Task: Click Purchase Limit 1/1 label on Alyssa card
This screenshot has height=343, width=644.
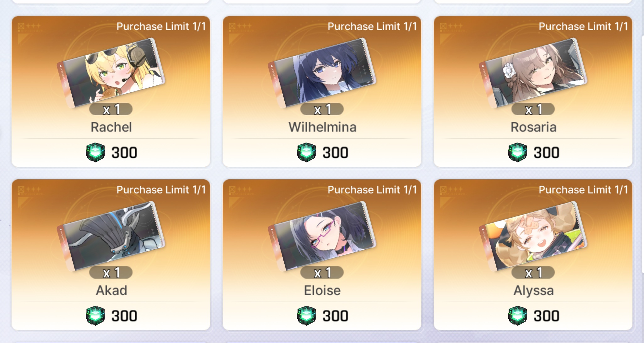Action: pyautogui.click(x=583, y=190)
